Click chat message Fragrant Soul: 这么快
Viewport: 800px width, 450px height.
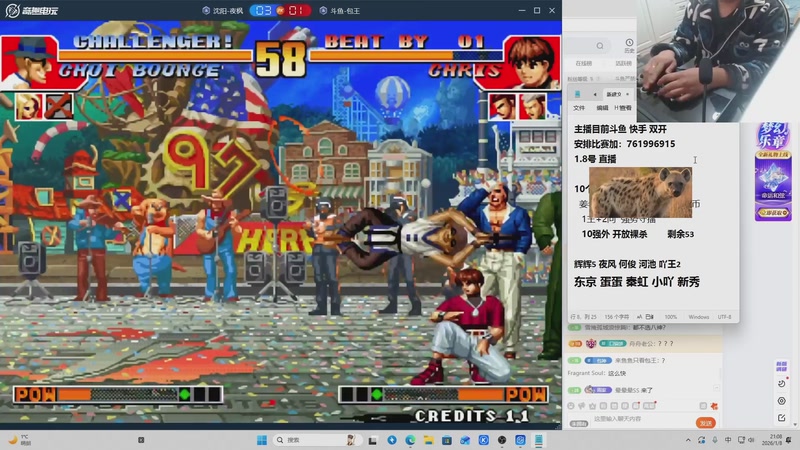click(x=597, y=373)
